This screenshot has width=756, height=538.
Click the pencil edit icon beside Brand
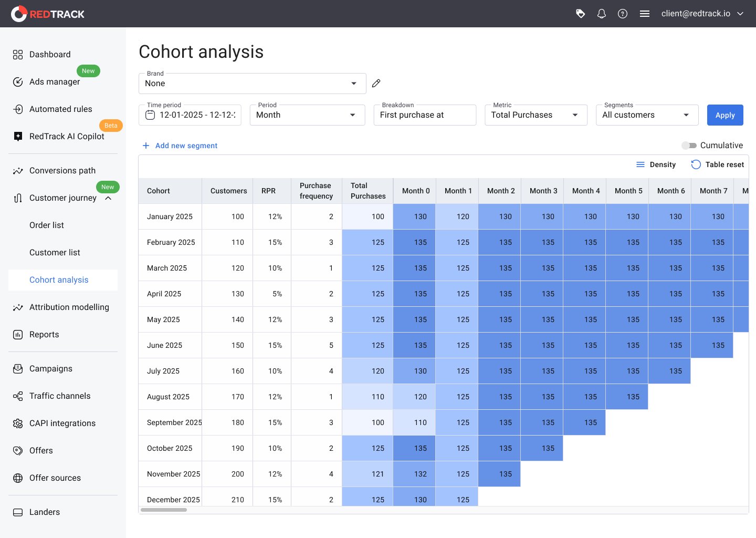pos(376,84)
